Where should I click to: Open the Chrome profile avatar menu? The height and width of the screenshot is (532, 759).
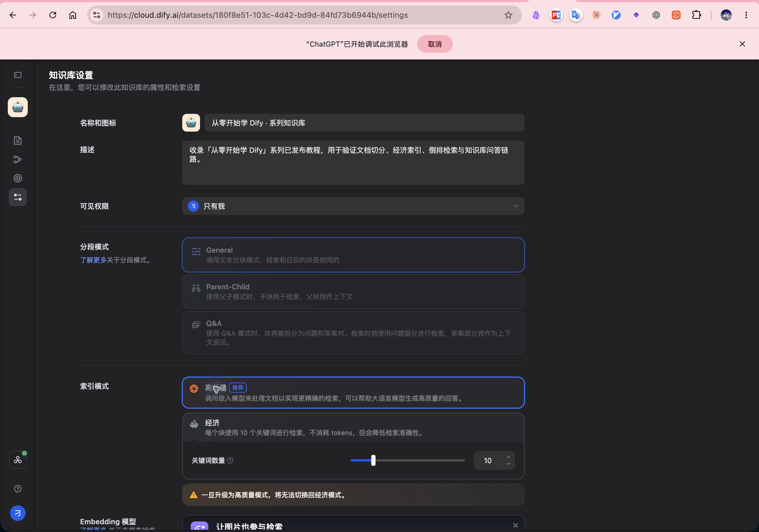click(x=726, y=15)
